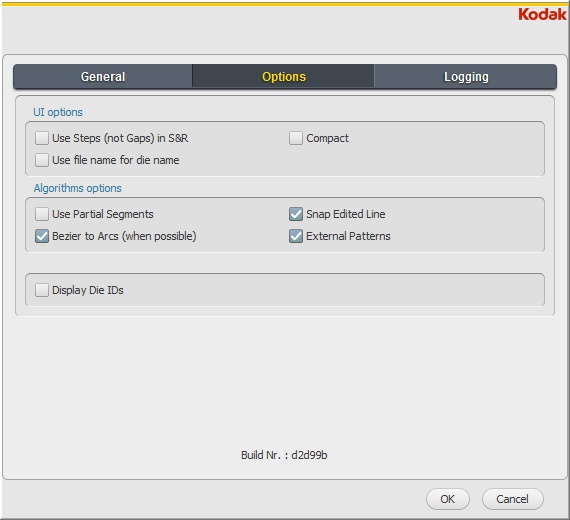The width and height of the screenshot is (570, 520).
Task: Check the Use Partial Segments option
Action: tap(42, 214)
